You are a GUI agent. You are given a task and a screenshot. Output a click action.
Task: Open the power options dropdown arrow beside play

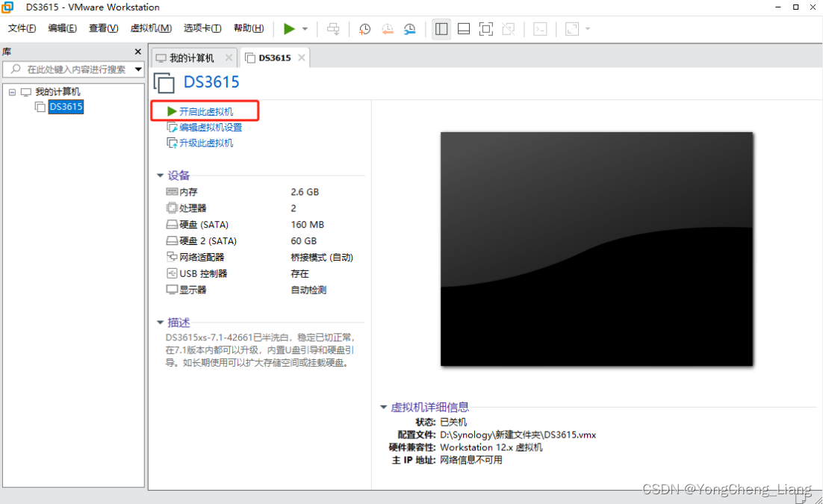point(305,29)
